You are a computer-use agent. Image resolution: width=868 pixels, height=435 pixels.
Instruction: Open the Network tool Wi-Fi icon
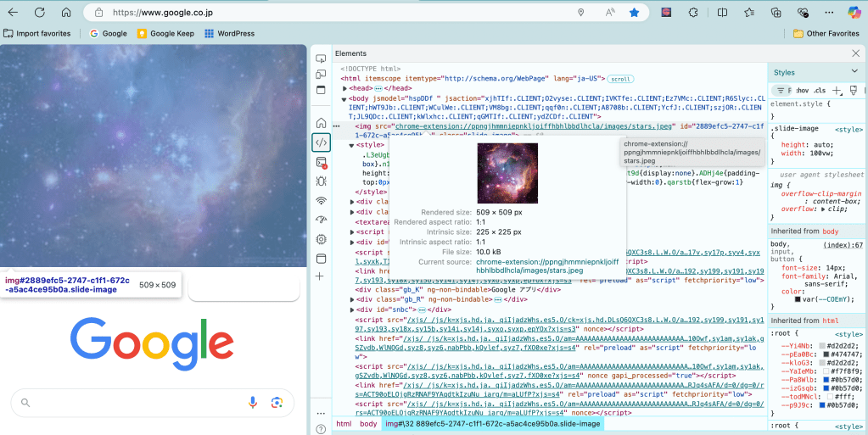coord(321,201)
